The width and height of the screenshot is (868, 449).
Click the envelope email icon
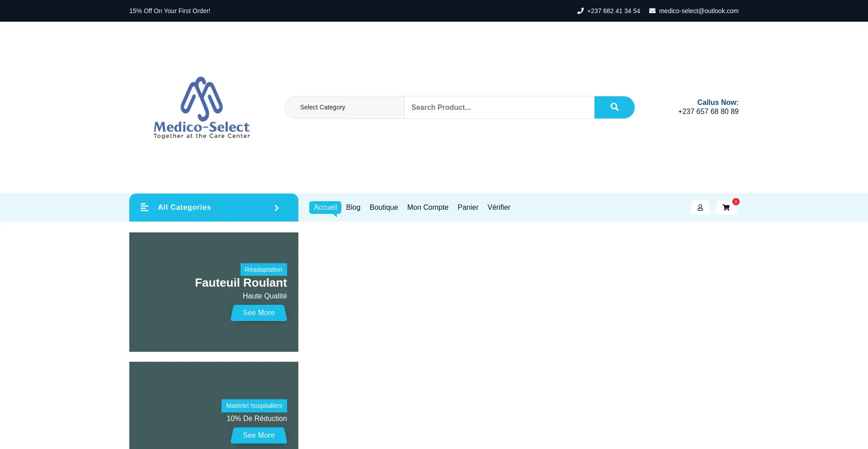pyautogui.click(x=652, y=11)
